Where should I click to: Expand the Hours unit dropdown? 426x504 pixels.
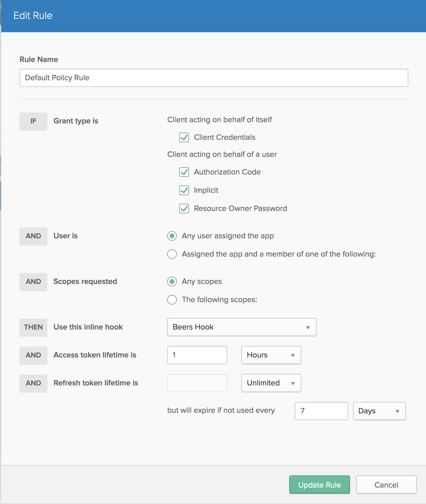tap(271, 355)
